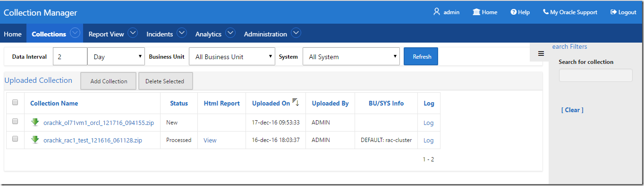644x186 pixels.
Task: Sort by the Status column header
Action: coord(179,103)
